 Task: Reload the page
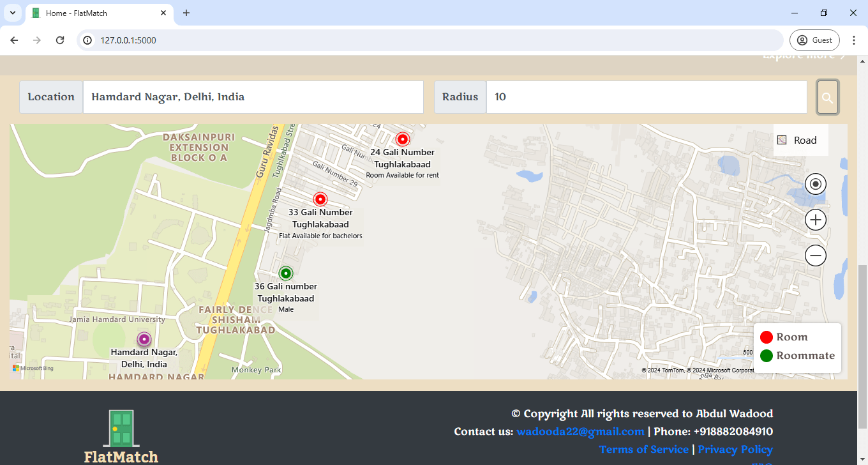(x=60, y=40)
